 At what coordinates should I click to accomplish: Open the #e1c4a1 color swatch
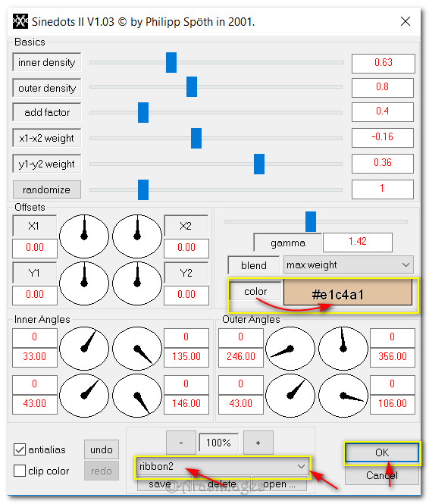[348, 293]
